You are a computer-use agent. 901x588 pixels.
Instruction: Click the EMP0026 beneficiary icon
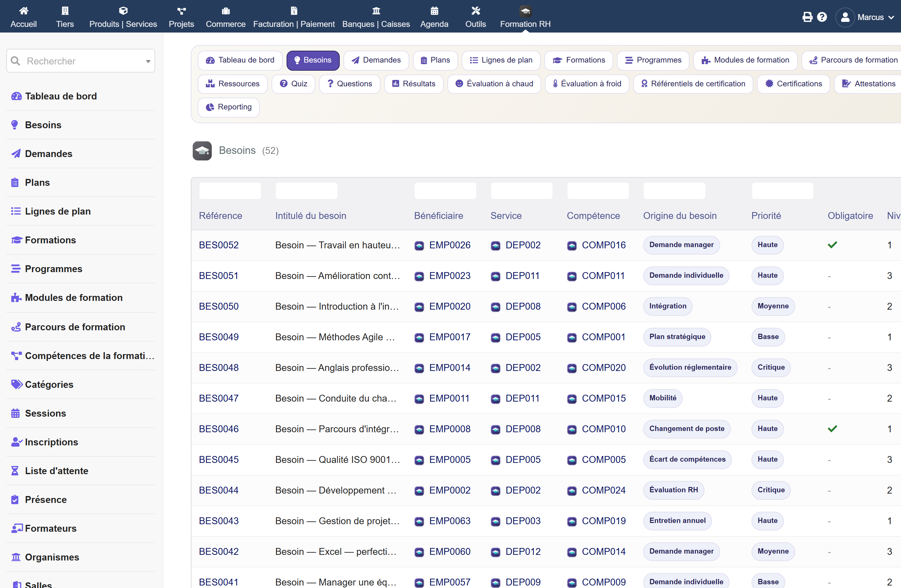(419, 246)
